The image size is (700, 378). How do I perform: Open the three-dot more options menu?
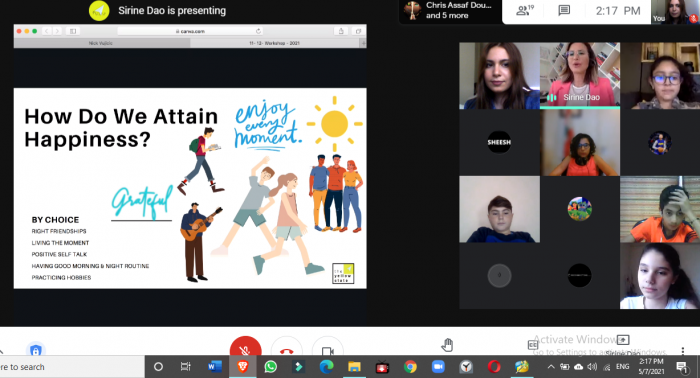click(683, 350)
